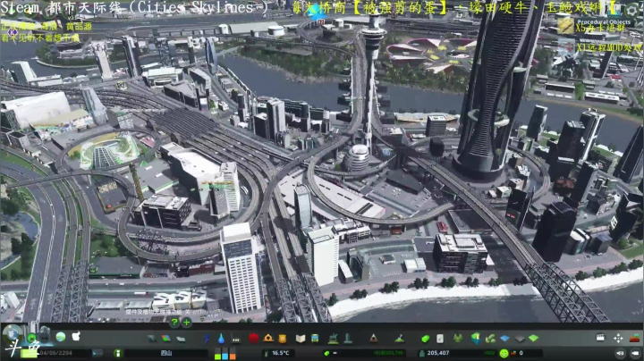Image resolution: width=644 pixels, height=361 pixels.
Task: Toggle the free camera button
Action: pyautogui.click(x=620, y=353)
